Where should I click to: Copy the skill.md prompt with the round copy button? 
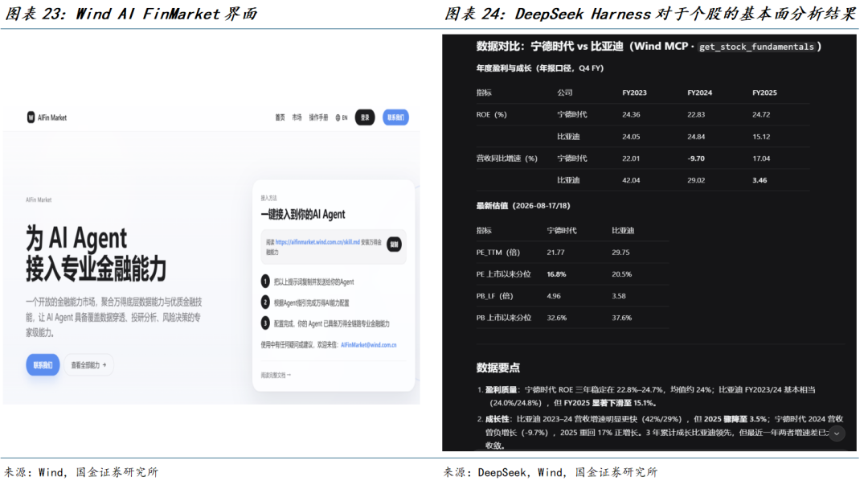(394, 244)
